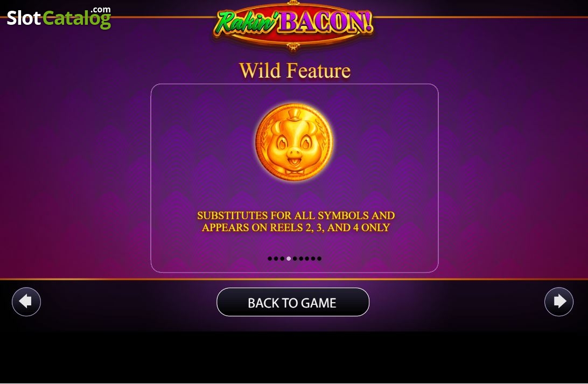Click the highlighted fourth pagination dot
This screenshot has height=384, width=588.
tap(289, 259)
